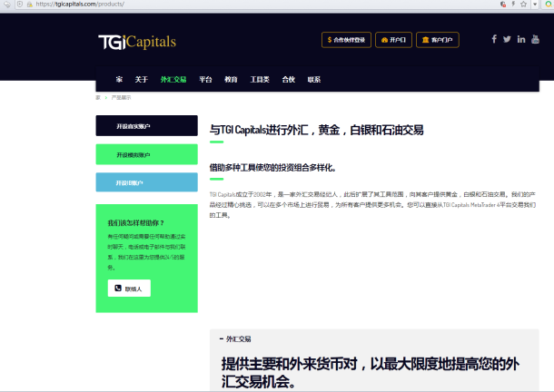Click the green search engine icon at right

tap(549, 5)
